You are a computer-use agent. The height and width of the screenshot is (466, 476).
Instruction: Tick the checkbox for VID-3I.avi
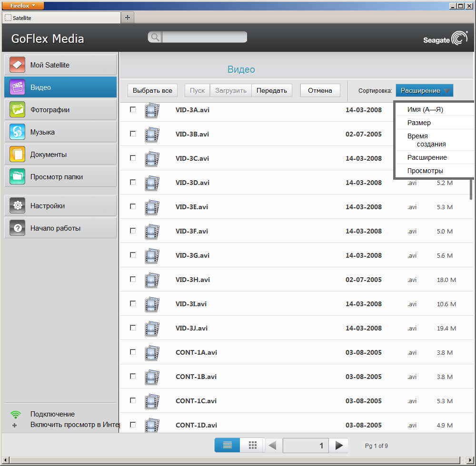[x=133, y=303]
